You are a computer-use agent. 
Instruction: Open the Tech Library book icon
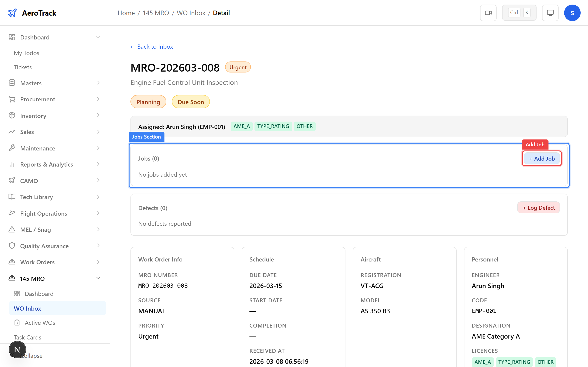12,197
